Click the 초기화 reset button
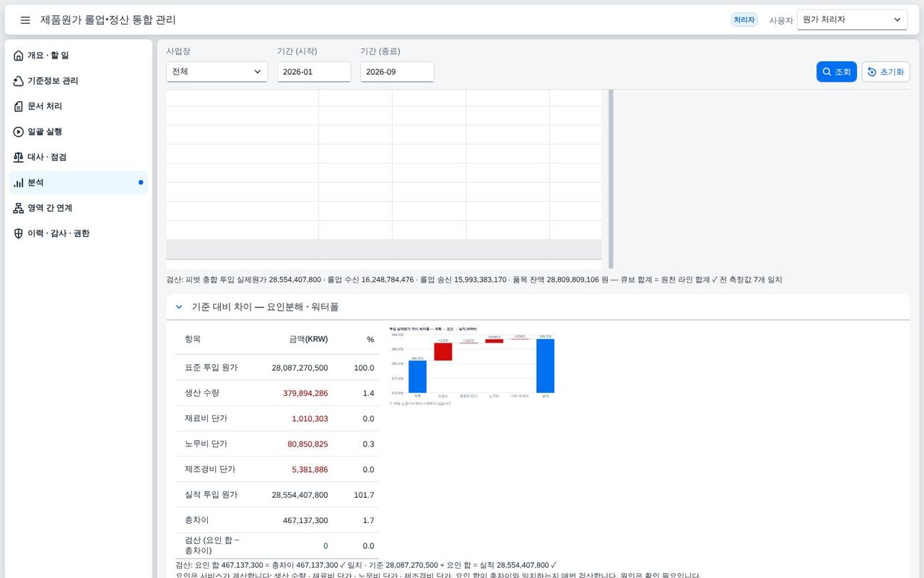 click(x=886, y=72)
